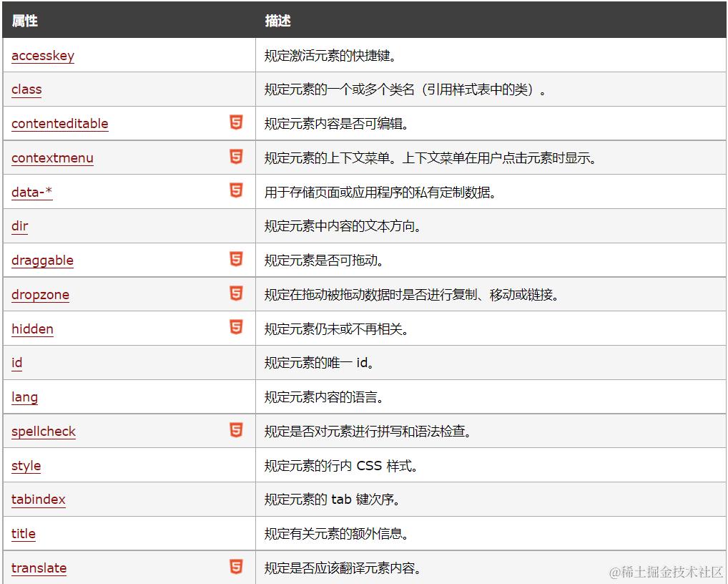The height and width of the screenshot is (584, 728).
Task: Click the HTML5 badge beside contenteditable
Action: coord(236,122)
